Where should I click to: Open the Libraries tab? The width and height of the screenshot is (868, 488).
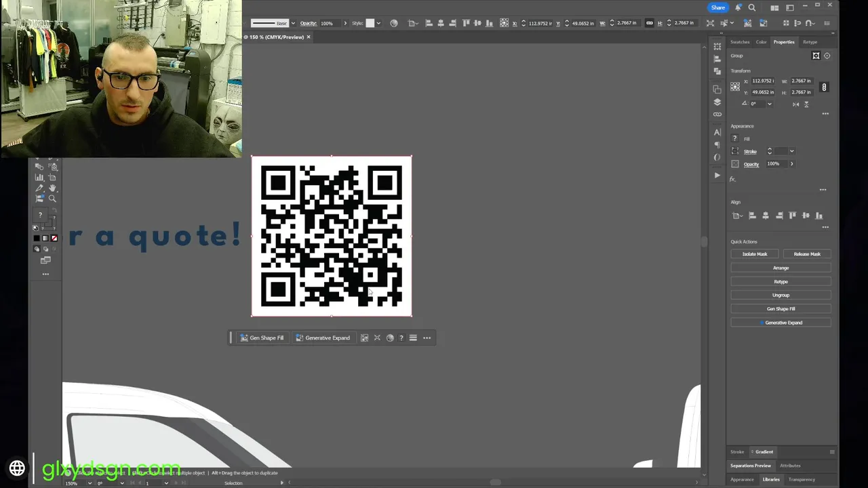pos(771,479)
